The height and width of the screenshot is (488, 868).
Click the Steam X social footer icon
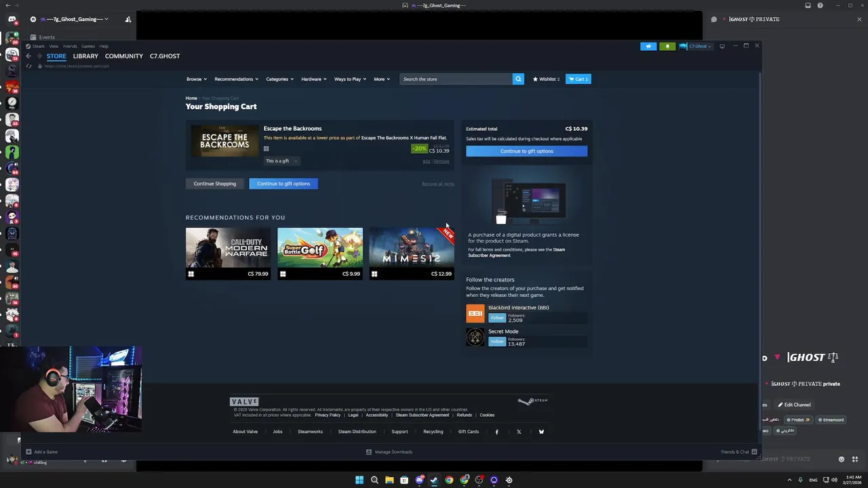(x=519, y=432)
